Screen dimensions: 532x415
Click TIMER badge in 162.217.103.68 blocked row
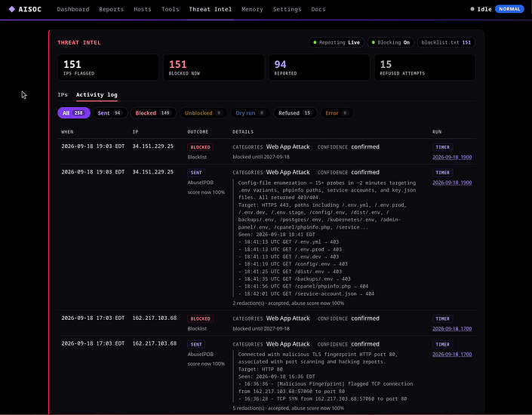[x=442, y=319]
